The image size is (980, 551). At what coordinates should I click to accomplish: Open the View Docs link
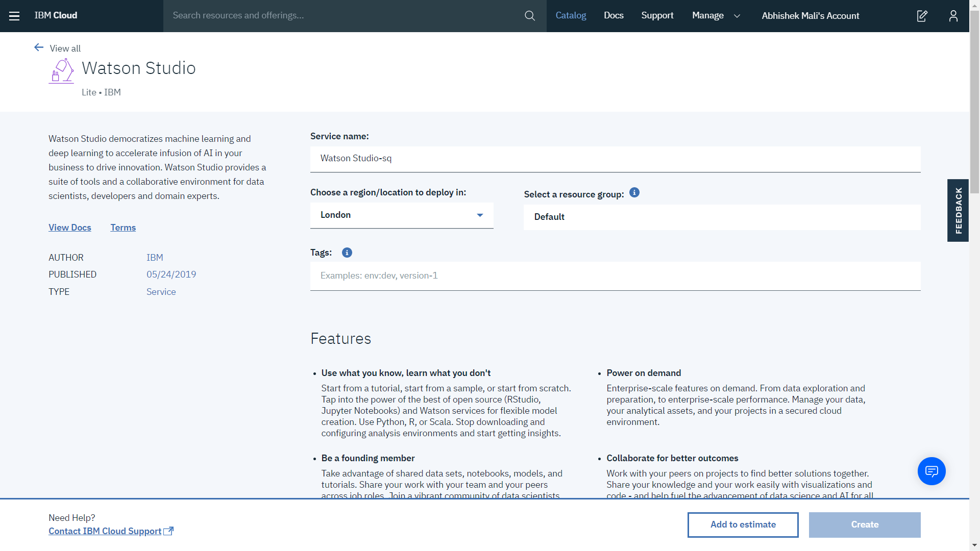tap(70, 228)
